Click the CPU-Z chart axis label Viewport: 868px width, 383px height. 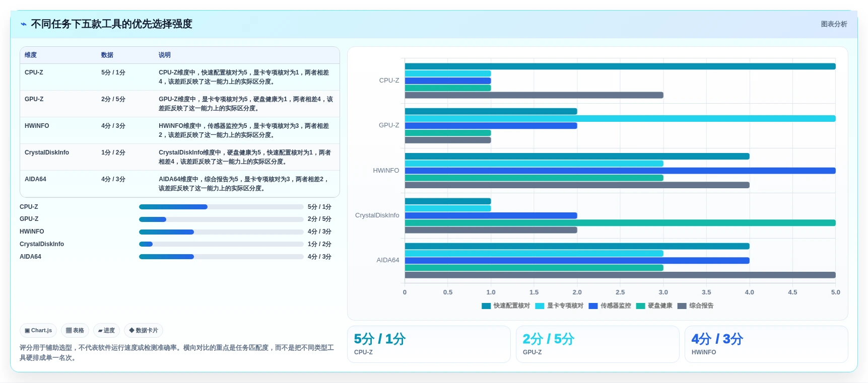pos(389,81)
